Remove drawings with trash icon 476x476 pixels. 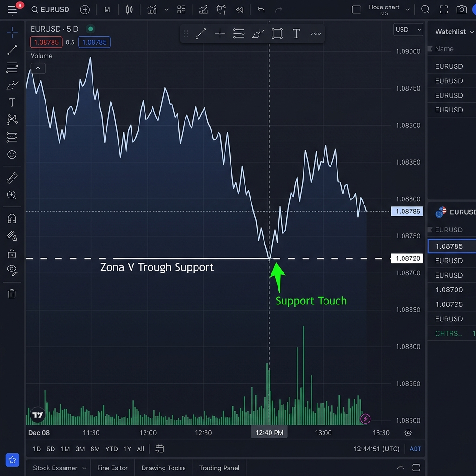pos(12,294)
